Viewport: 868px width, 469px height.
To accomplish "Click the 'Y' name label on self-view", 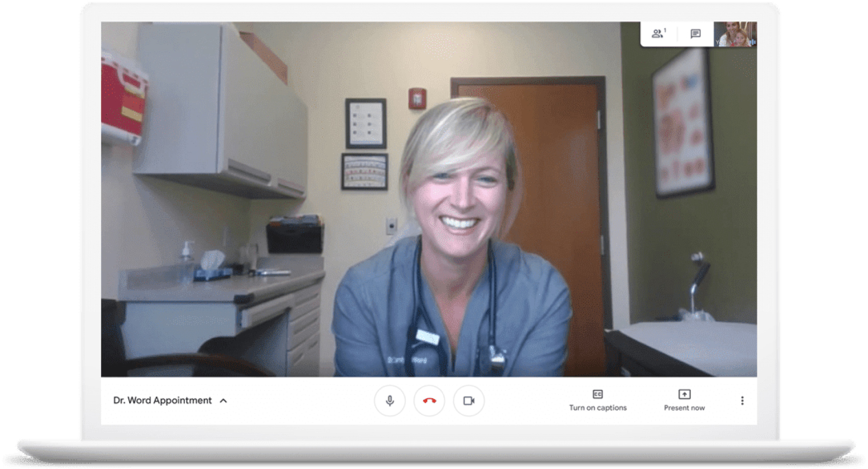I will click(717, 43).
